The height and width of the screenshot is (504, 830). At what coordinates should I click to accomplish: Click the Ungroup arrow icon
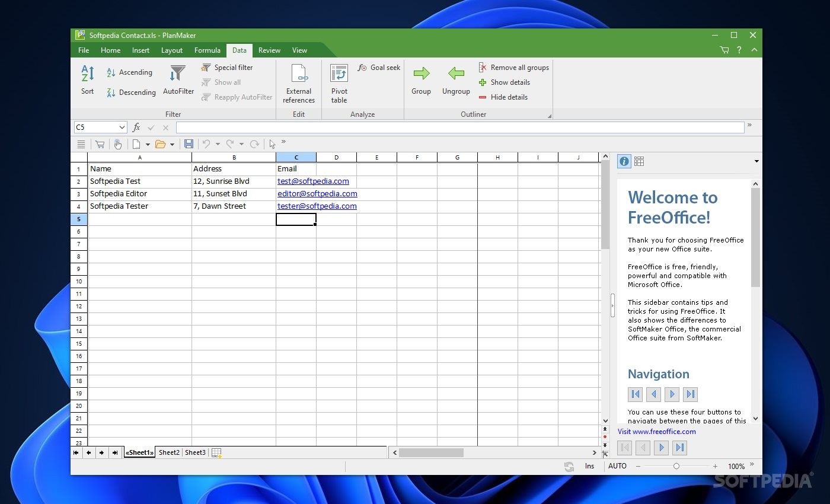point(456,74)
